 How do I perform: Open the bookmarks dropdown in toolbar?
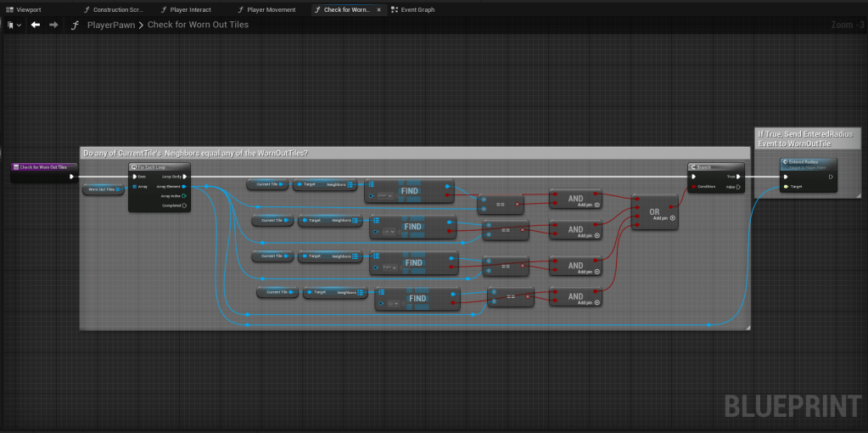tap(14, 25)
